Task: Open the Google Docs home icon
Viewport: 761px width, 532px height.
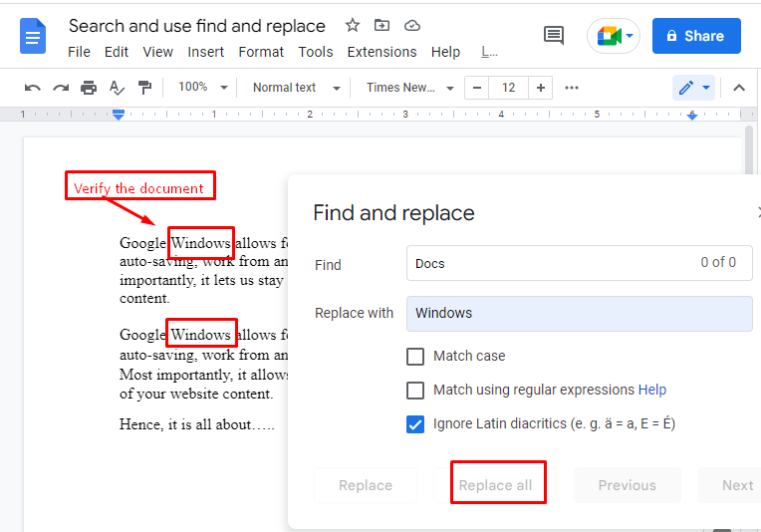Action: (33, 36)
